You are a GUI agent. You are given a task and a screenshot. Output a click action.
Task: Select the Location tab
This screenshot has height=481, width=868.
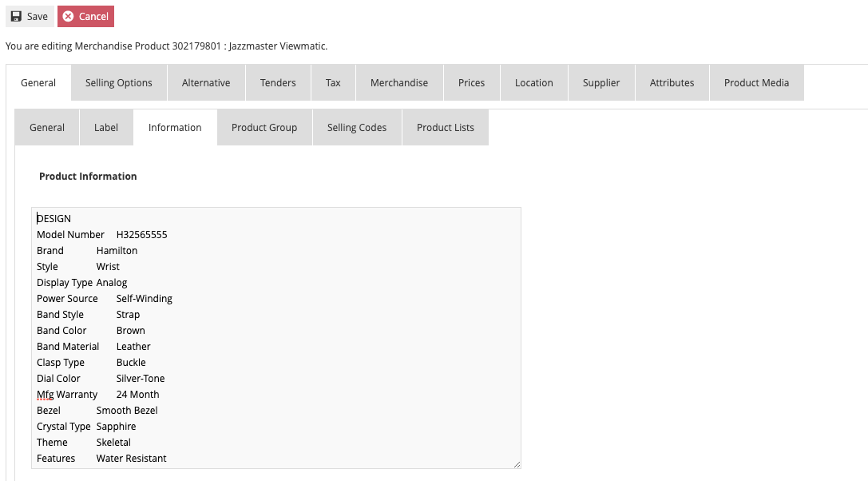[533, 82]
